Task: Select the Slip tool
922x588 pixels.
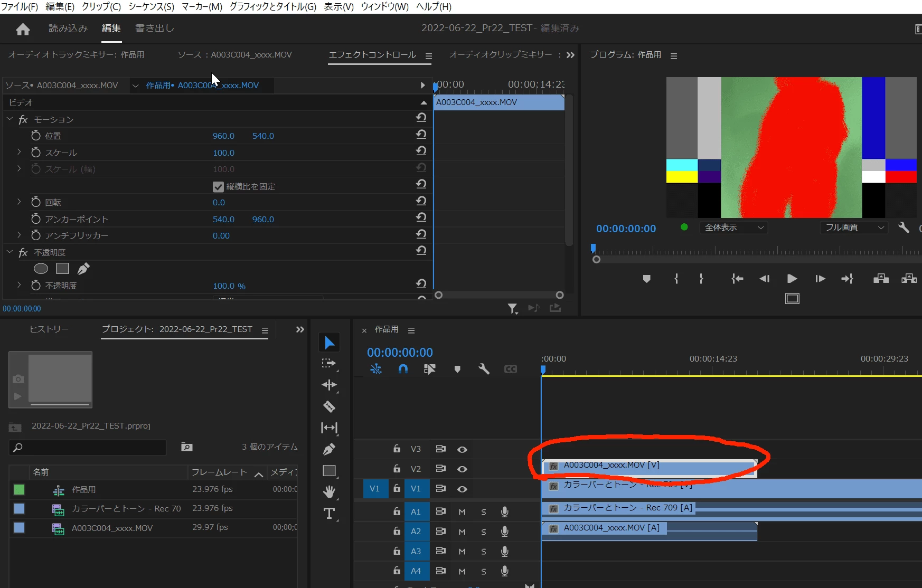Action: tap(329, 428)
